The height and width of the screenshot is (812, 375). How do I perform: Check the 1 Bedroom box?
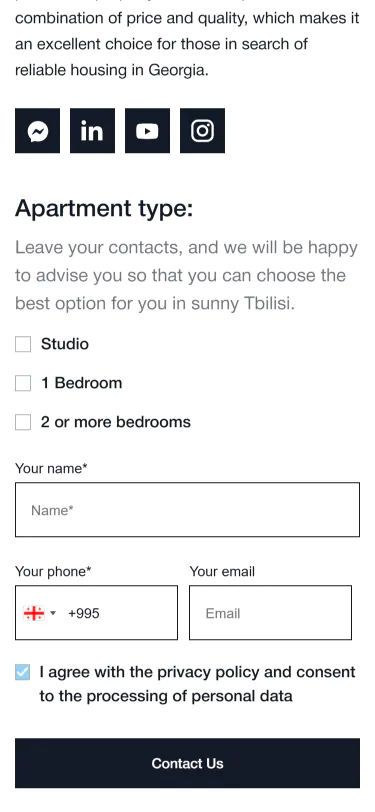pyautogui.click(x=23, y=383)
